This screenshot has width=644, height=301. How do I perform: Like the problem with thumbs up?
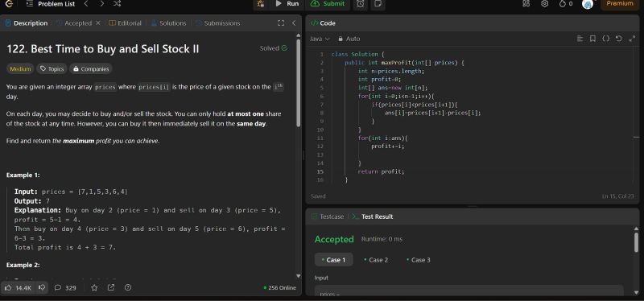click(18, 288)
